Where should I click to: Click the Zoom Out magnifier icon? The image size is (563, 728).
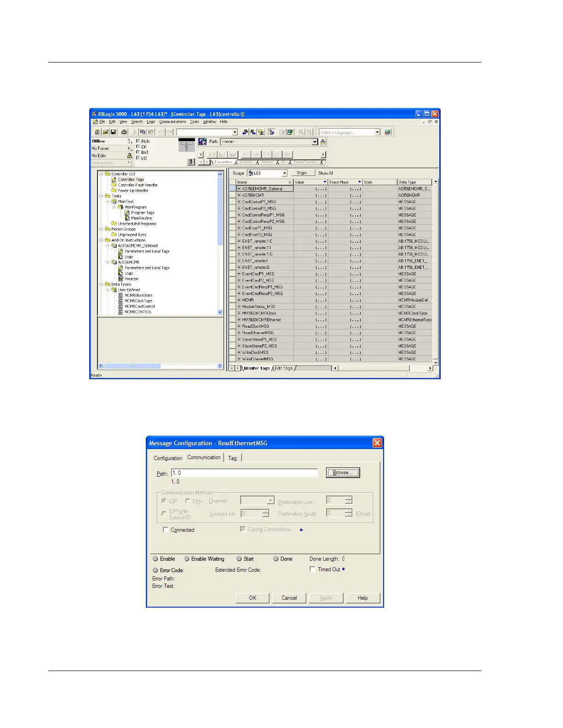point(309,132)
